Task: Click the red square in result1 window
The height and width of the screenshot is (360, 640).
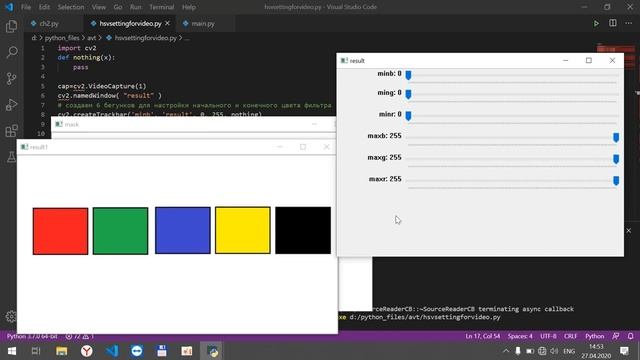Action: pos(60,231)
